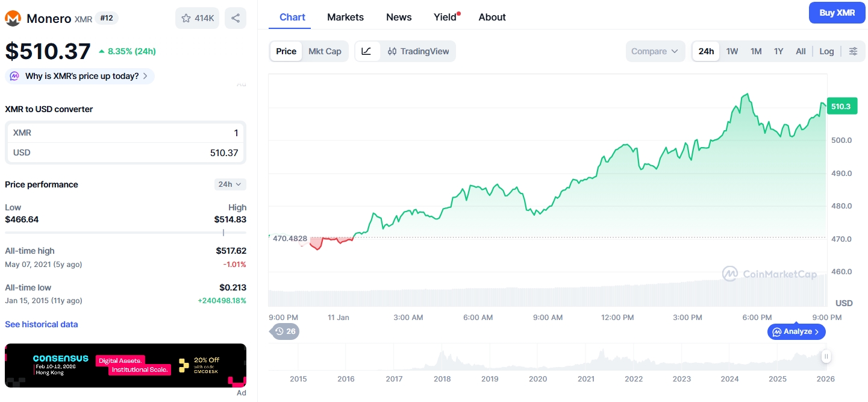The image size is (868, 402).
Task: Toggle chart to Mkt Cap view
Action: click(x=325, y=51)
